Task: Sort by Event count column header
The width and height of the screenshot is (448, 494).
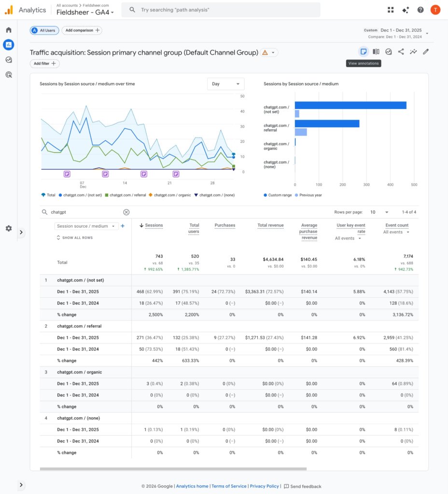Action: (397, 225)
